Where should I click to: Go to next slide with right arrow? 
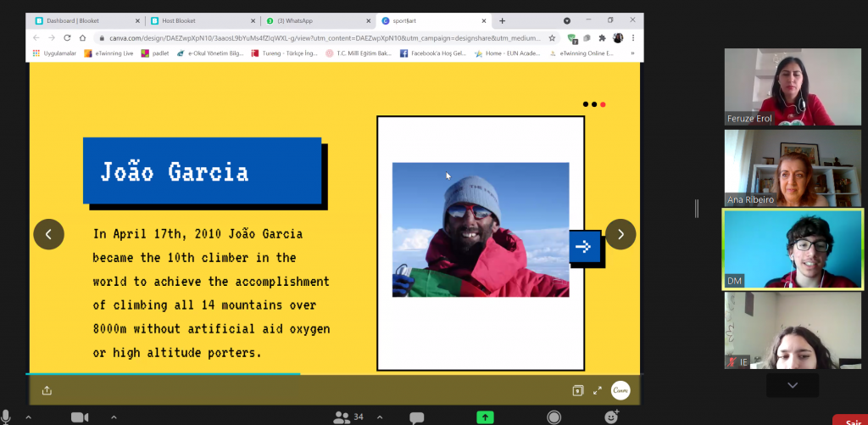coord(620,234)
